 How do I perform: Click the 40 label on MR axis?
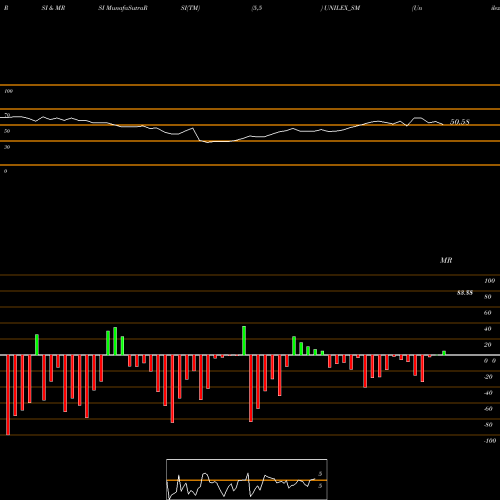(488, 329)
